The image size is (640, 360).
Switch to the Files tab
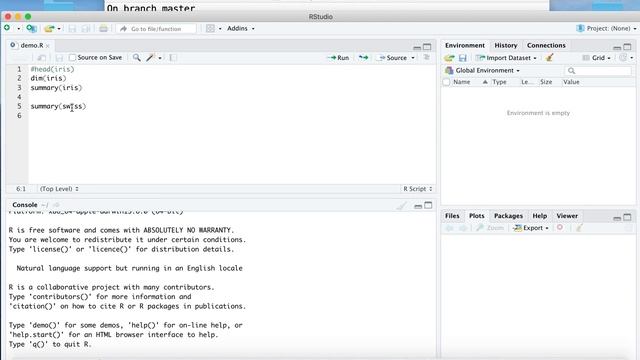(x=452, y=216)
